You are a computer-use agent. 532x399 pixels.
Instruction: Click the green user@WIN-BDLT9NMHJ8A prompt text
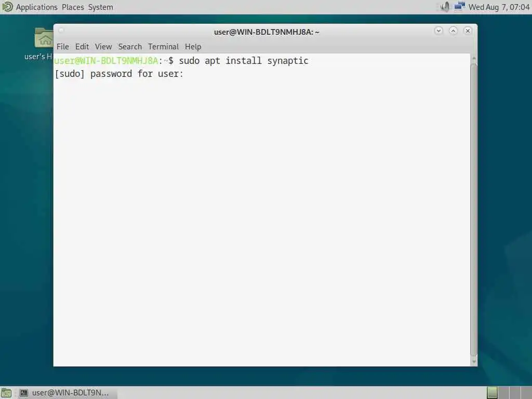pyautogui.click(x=106, y=61)
